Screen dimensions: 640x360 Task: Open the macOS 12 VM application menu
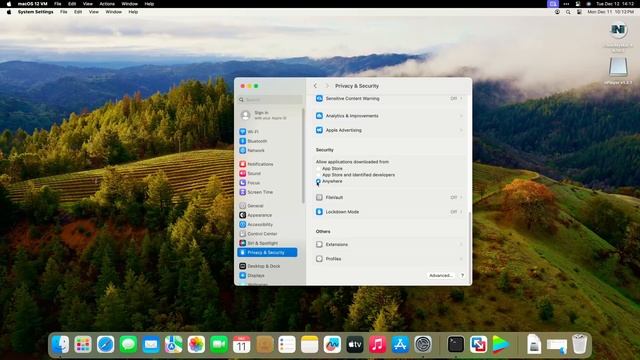(x=33, y=4)
